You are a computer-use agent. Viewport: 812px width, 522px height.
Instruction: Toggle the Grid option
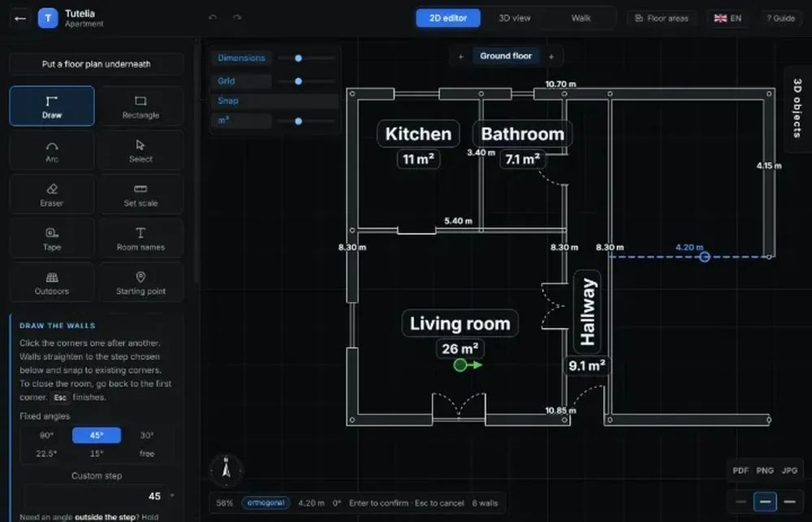[x=241, y=81]
